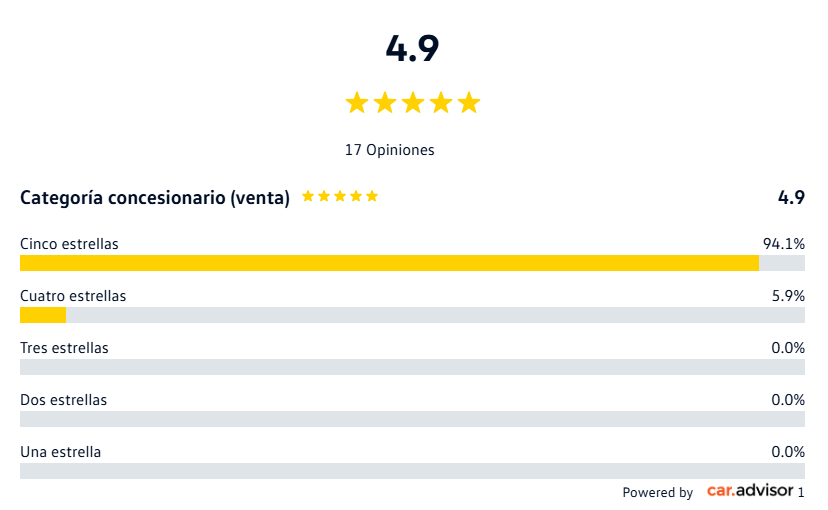The width and height of the screenshot is (828, 510).
Task: Click the Cinco estrellas yellow bar
Action: pos(389,263)
